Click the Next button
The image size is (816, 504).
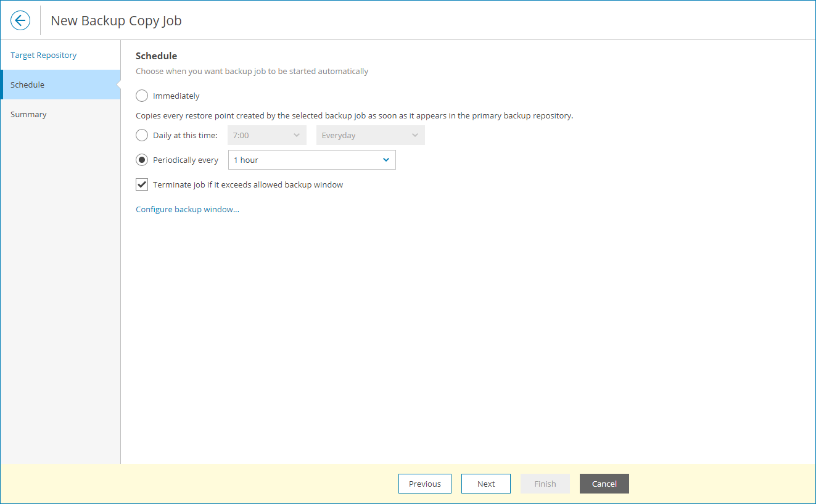pyautogui.click(x=485, y=484)
